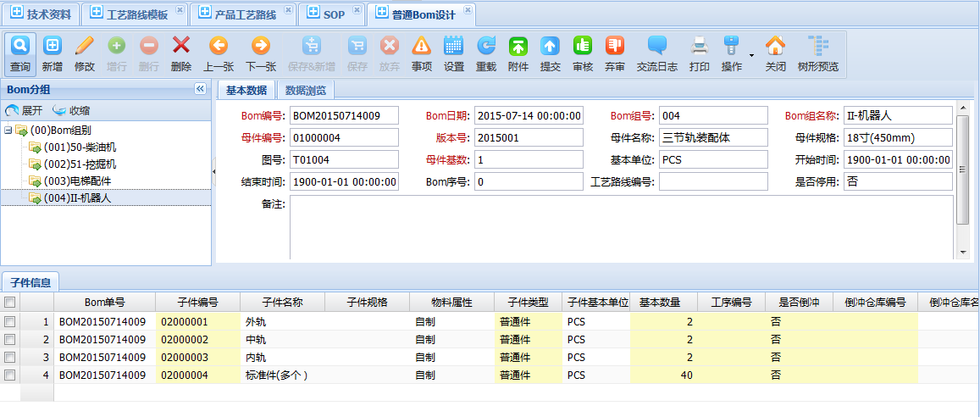This screenshot has height=417, width=980.
Task: Switch to the 数据浏览 tab
Action: pos(305,90)
